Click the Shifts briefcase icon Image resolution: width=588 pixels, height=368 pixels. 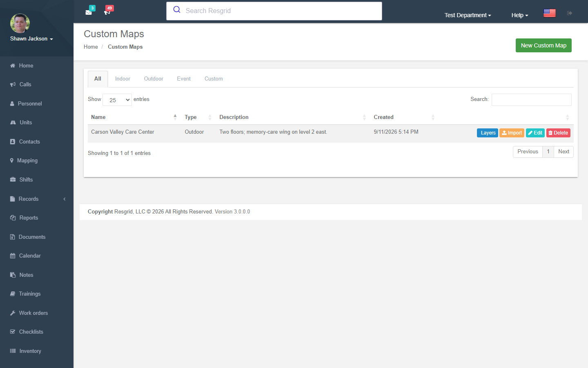(13, 180)
